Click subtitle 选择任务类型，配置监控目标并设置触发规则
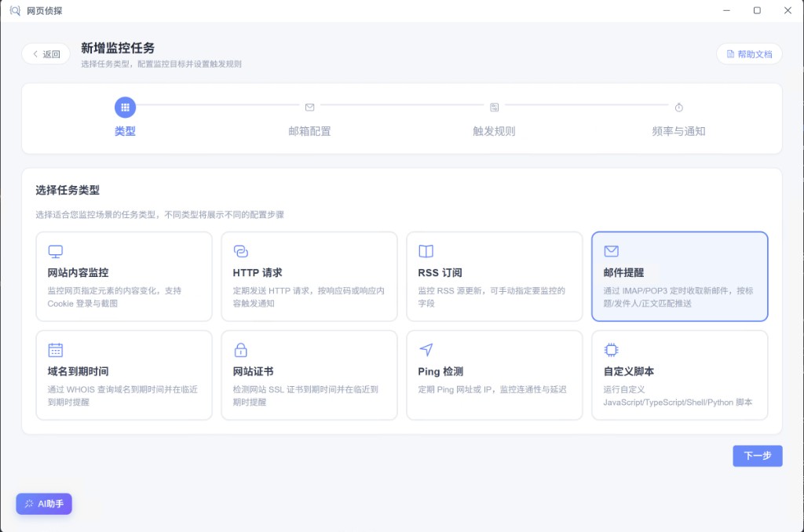 [161, 64]
